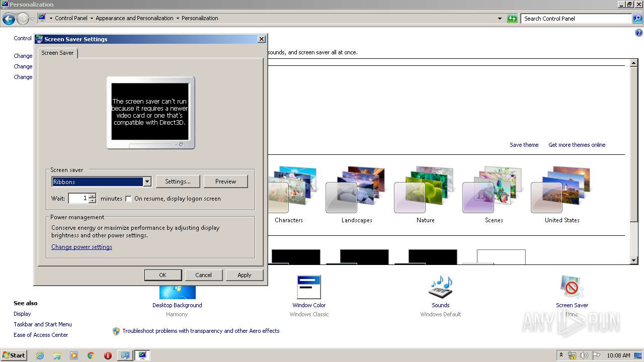
Task: Click the Start button
Action: [x=14, y=355]
